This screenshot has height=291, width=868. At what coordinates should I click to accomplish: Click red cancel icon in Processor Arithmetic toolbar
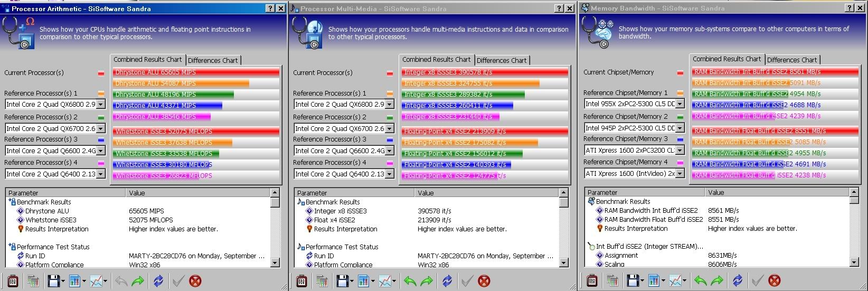(195, 281)
